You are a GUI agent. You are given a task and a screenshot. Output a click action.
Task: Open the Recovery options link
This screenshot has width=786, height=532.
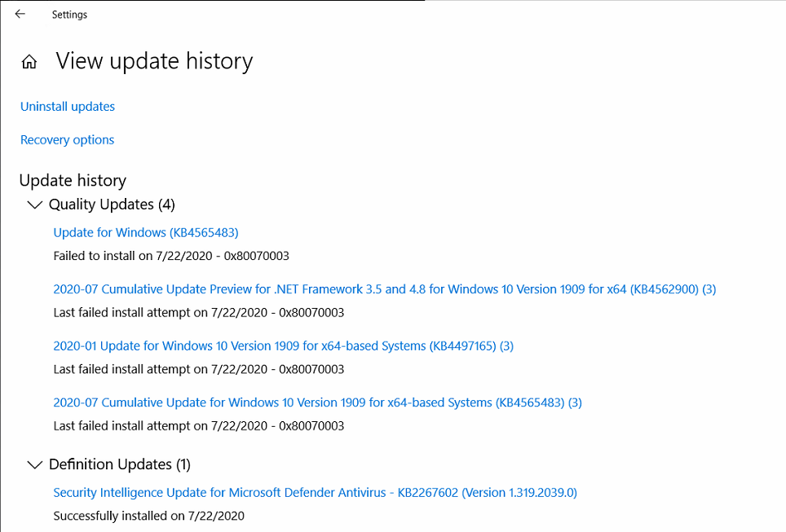(x=67, y=140)
